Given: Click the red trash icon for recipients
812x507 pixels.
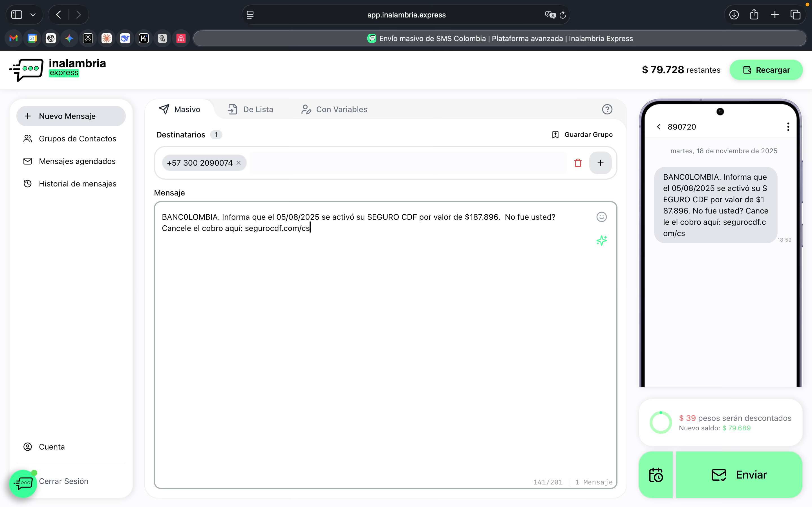Looking at the screenshot, I should (x=577, y=163).
